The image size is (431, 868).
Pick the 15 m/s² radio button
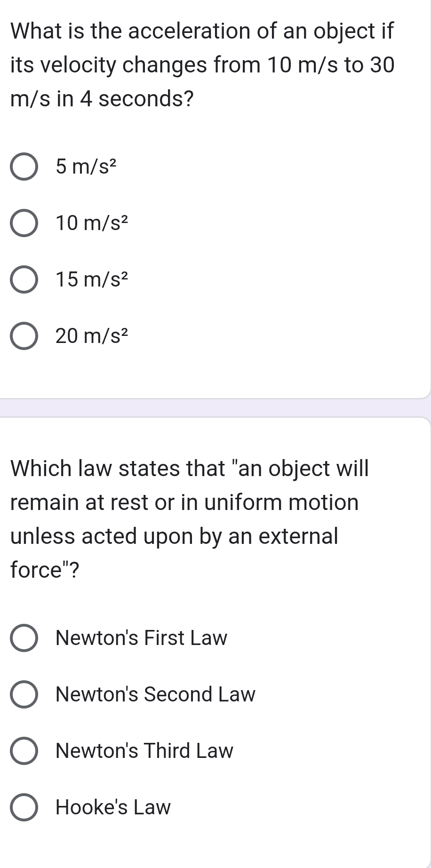coord(24,279)
